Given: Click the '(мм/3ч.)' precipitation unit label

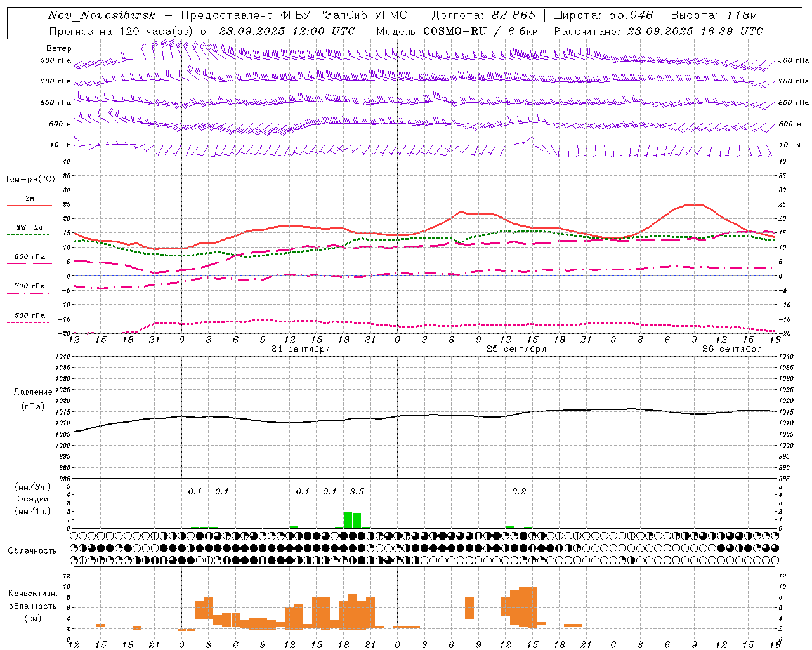Looking at the screenshot, I should pyautogui.click(x=33, y=487).
